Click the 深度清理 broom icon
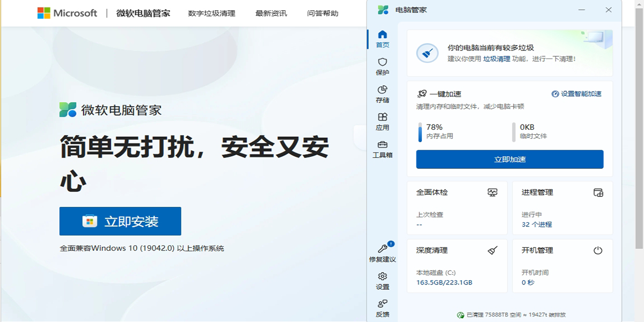Image resolution: width=644 pixels, height=322 pixels. click(x=492, y=250)
